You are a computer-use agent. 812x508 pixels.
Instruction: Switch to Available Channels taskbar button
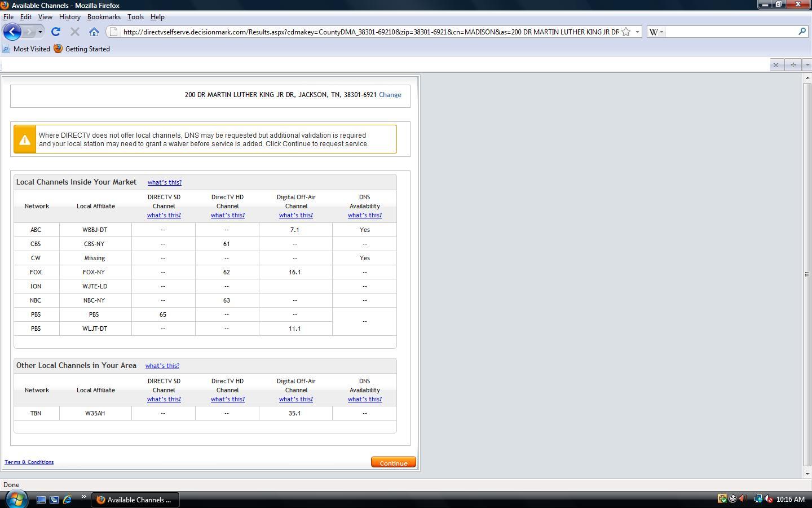135,500
